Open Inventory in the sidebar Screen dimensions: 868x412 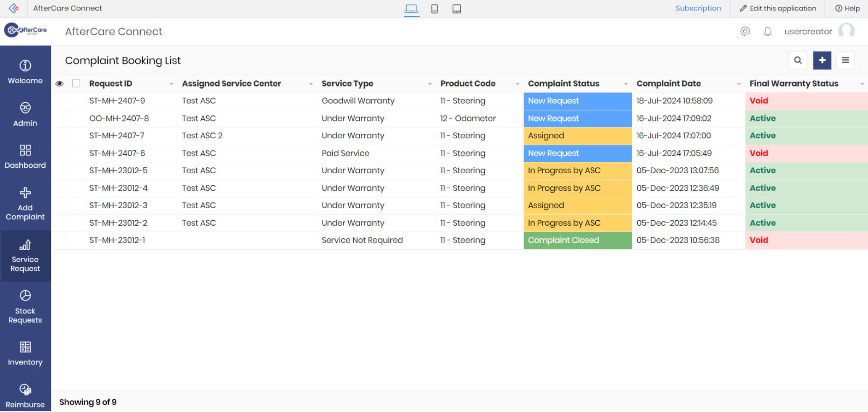point(25,354)
